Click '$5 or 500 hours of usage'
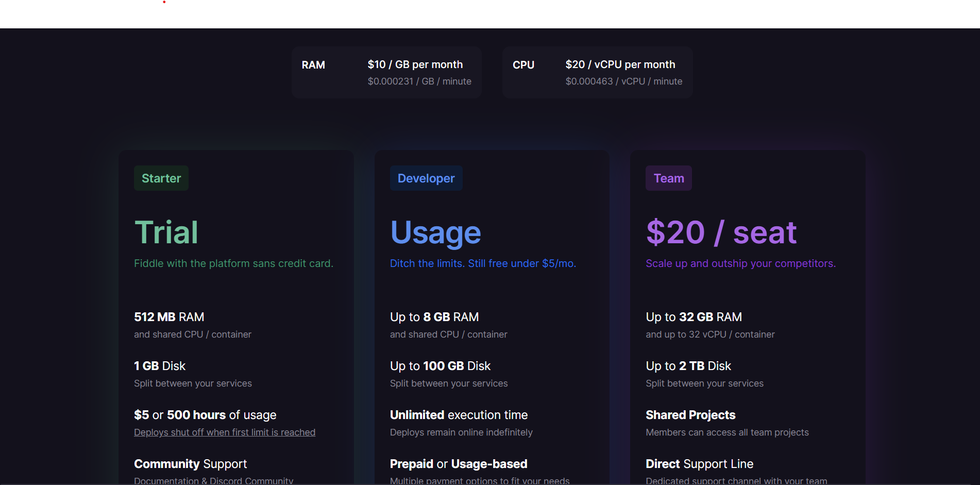The width and height of the screenshot is (980, 485). pyautogui.click(x=205, y=415)
